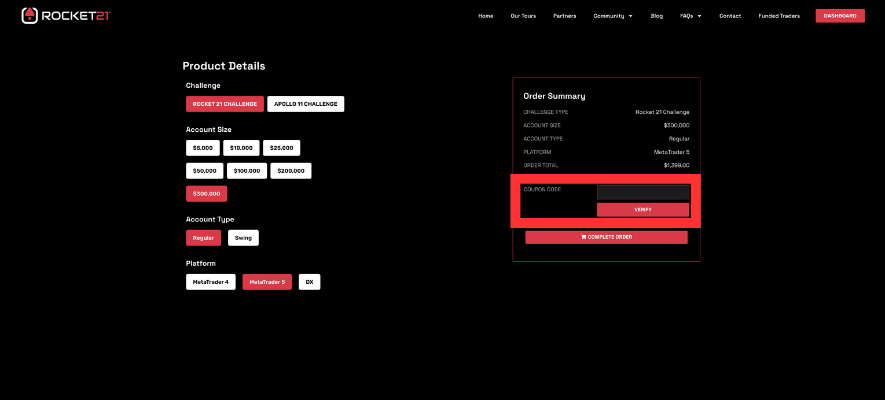This screenshot has height=400, width=885.
Task: Click the Rocket21 logo
Action: click(x=66, y=16)
